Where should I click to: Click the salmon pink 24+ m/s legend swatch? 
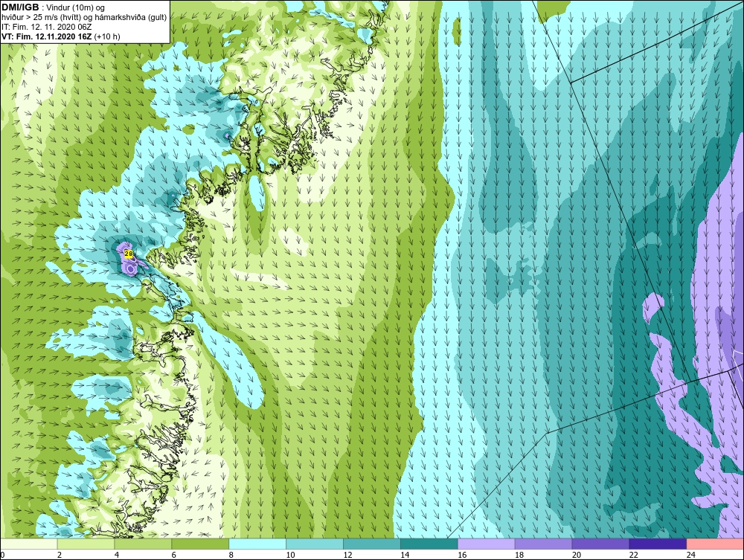coord(715,544)
